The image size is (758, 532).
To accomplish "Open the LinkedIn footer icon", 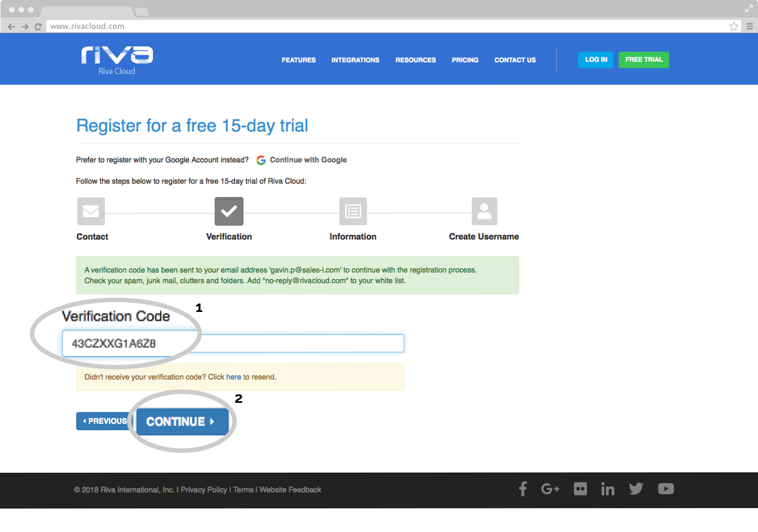I will (x=608, y=489).
